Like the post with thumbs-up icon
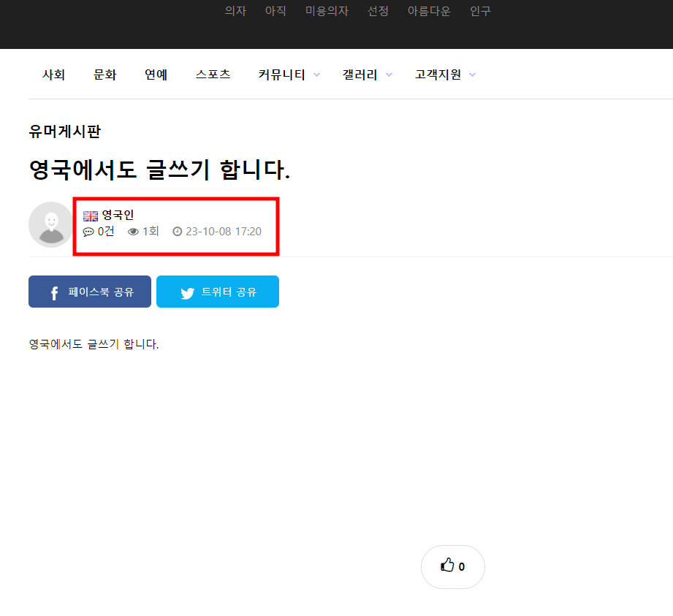673x616 pixels. pyautogui.click(x=447, y=565)
